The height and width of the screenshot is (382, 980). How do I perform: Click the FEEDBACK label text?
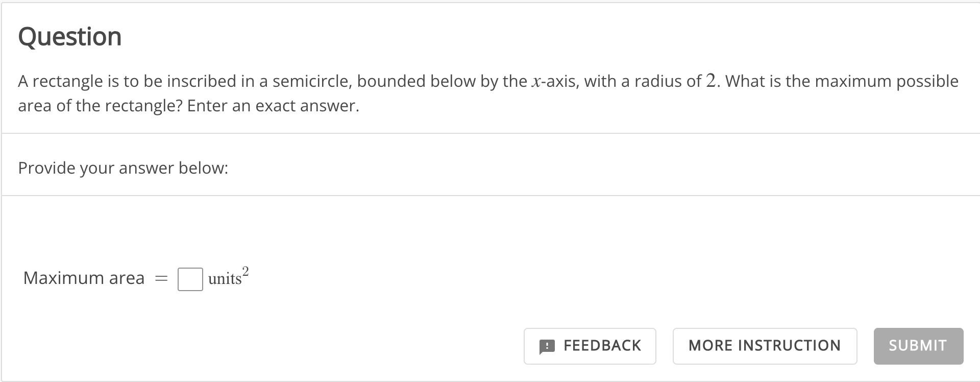point(602,346)
